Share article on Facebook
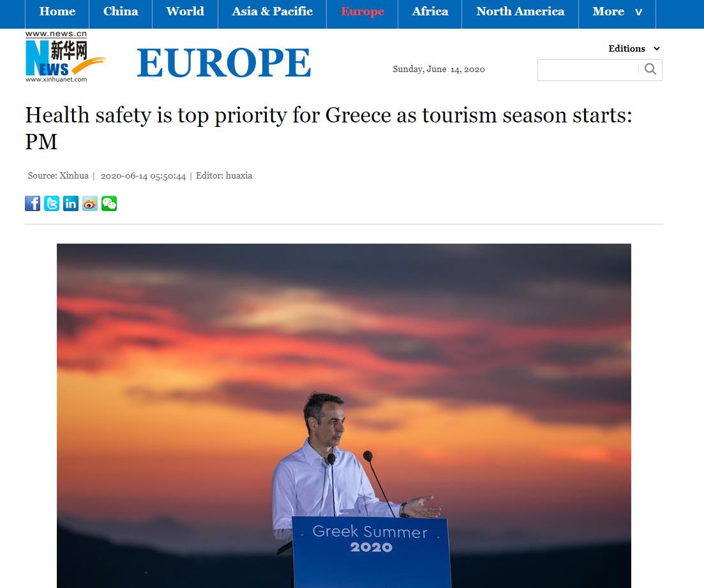This screenshot has width=704, height=588. click(x=33, y=203)
